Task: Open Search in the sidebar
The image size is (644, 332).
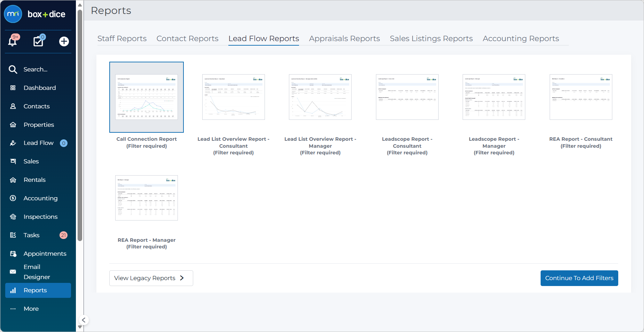Action: click(x=38, y=69)
